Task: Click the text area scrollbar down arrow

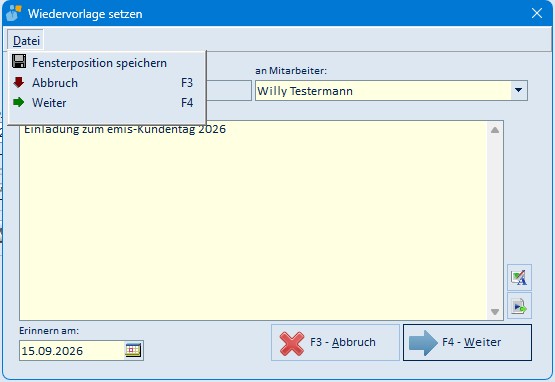Action: tap(495, 312)
